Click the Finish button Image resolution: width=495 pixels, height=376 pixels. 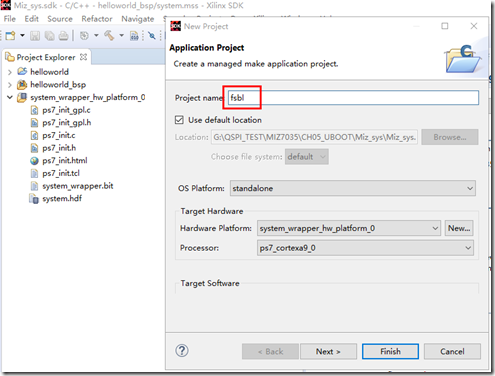click(x=390, y=352)
